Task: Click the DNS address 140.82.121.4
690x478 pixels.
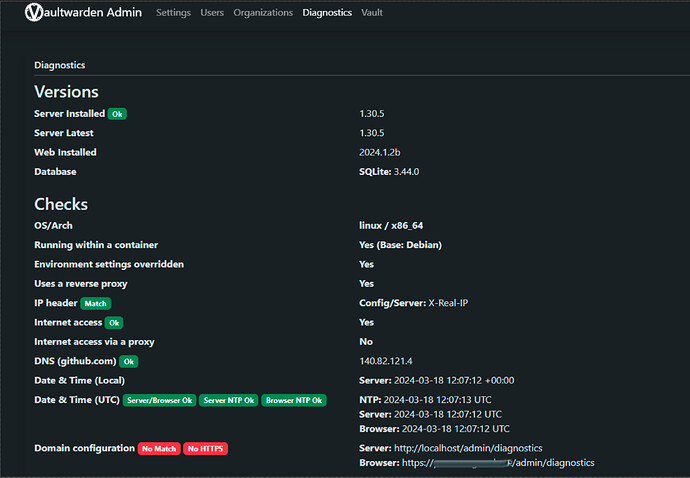Action: [x=386, y=361]
